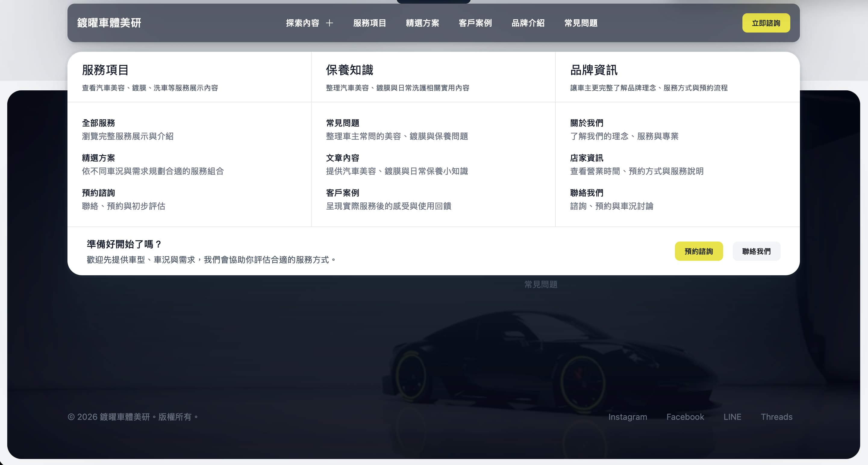Open the 探索內容 mega menu
Screen dimensions: 868x465
click(x=309, y=23)
